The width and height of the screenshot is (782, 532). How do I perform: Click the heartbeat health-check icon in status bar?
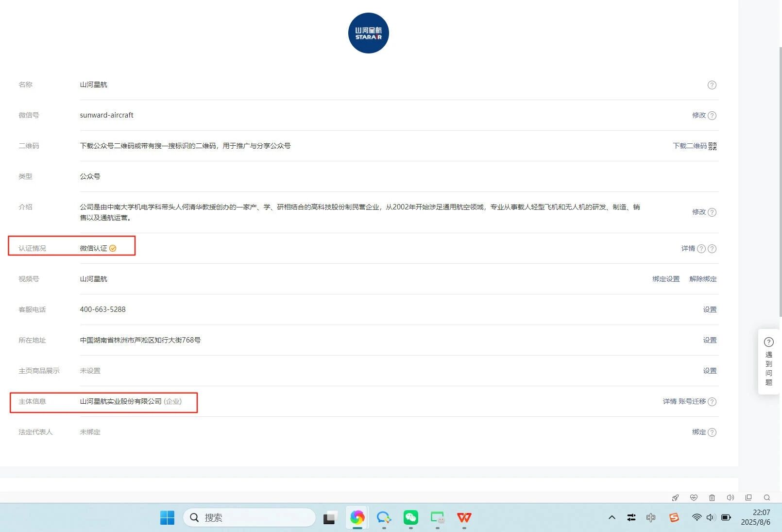coord(694,498)
